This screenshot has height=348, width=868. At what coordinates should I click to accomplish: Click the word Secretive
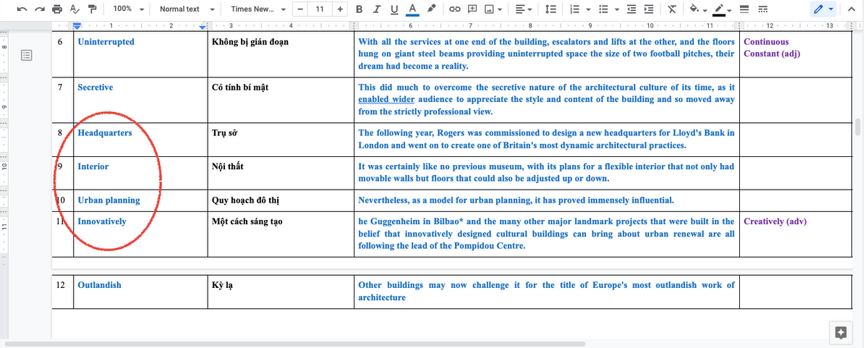point(95,88)
